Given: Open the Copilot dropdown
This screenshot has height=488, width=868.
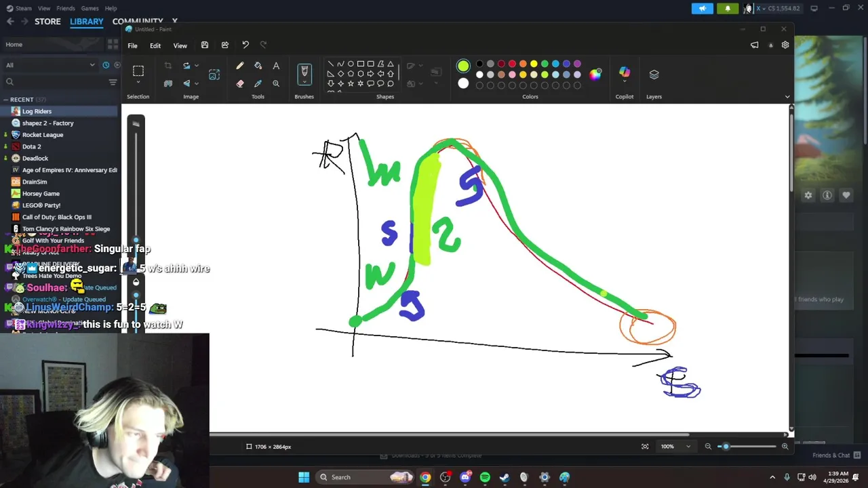Looking at the screenshot, I should point(625,82).
